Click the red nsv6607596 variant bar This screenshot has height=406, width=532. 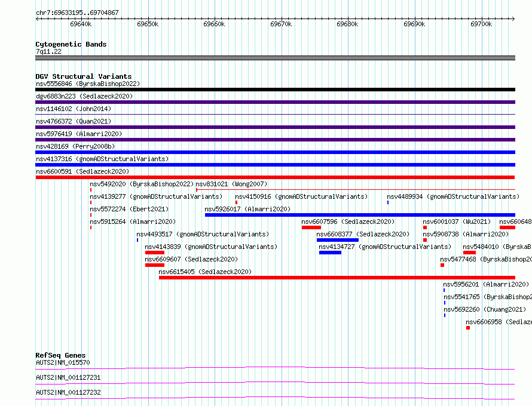point(311,227)
